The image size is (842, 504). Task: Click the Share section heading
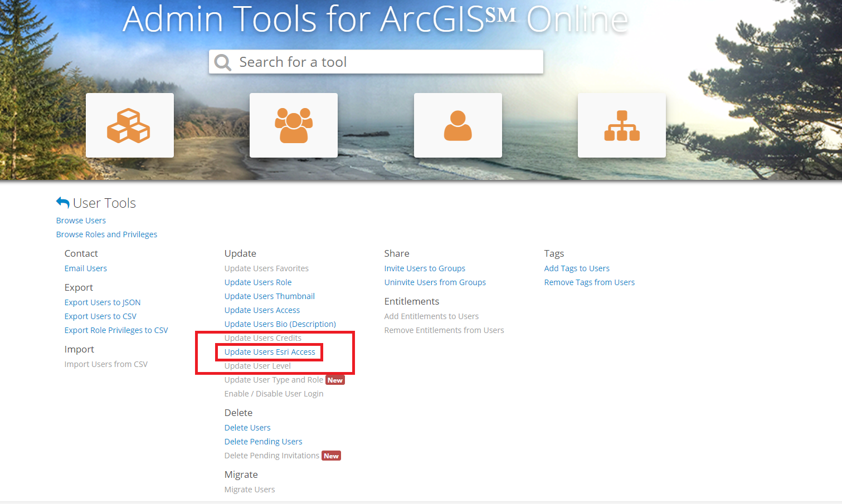[397, 253]
